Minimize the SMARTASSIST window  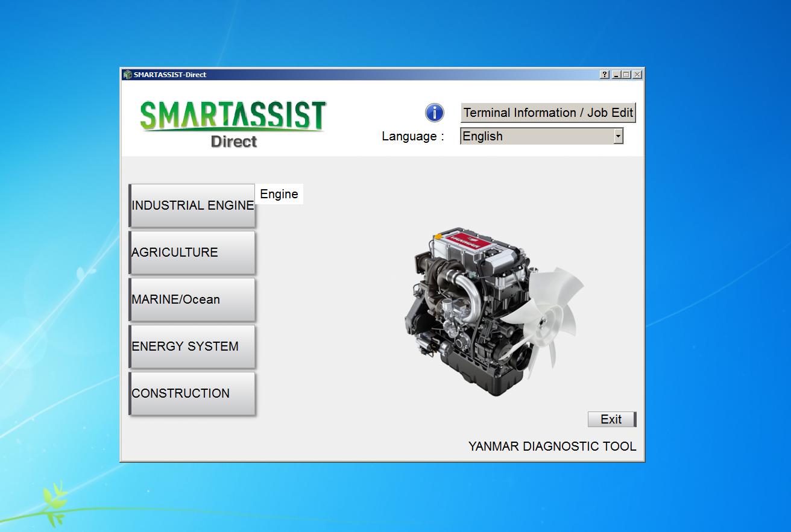[x=616, y=74]
